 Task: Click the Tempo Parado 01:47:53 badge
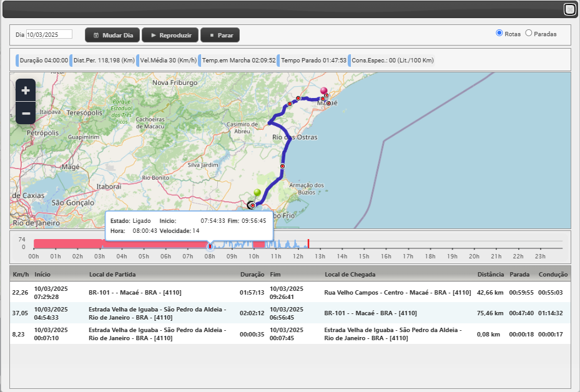[x=313, y=61]
